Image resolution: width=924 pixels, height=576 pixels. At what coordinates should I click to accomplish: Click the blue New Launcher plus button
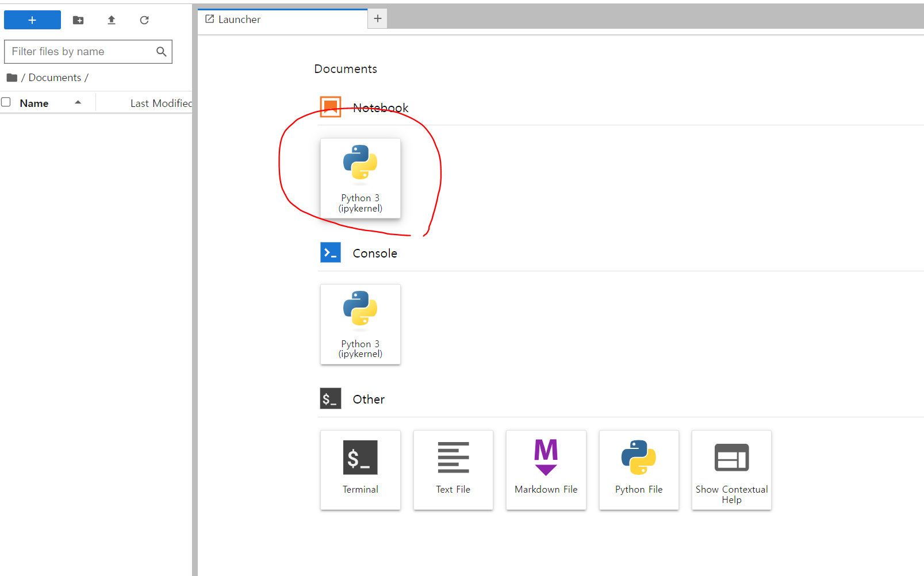click(32, 20)
